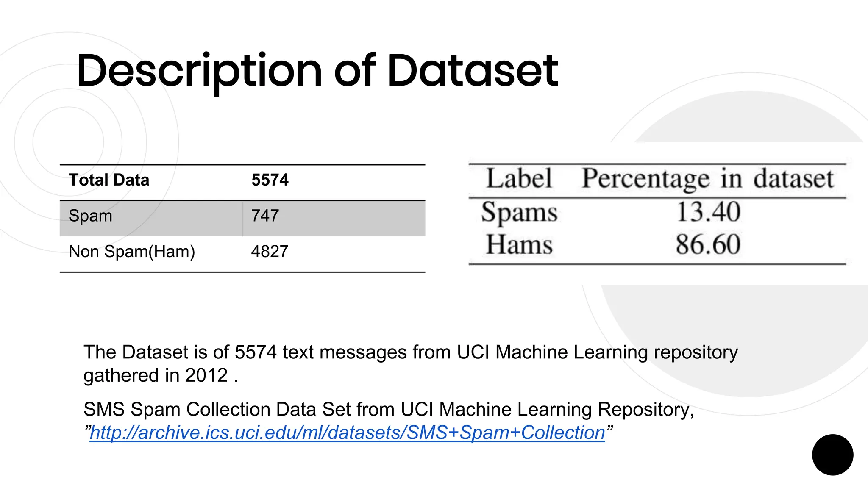The width and height of the screenshot is (868, 488).
Task: Click the 'Percentage in dataset' column header
Action: [707, 178]
